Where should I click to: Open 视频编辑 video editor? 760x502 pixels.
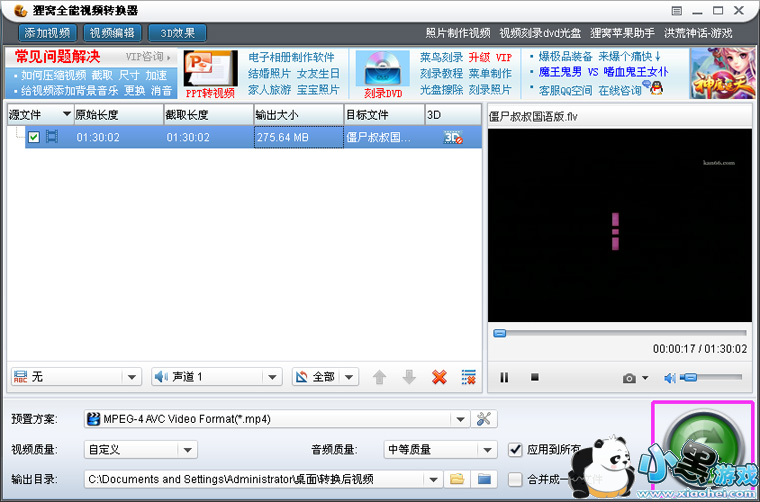pyautogui.click(x=112, y=33)
